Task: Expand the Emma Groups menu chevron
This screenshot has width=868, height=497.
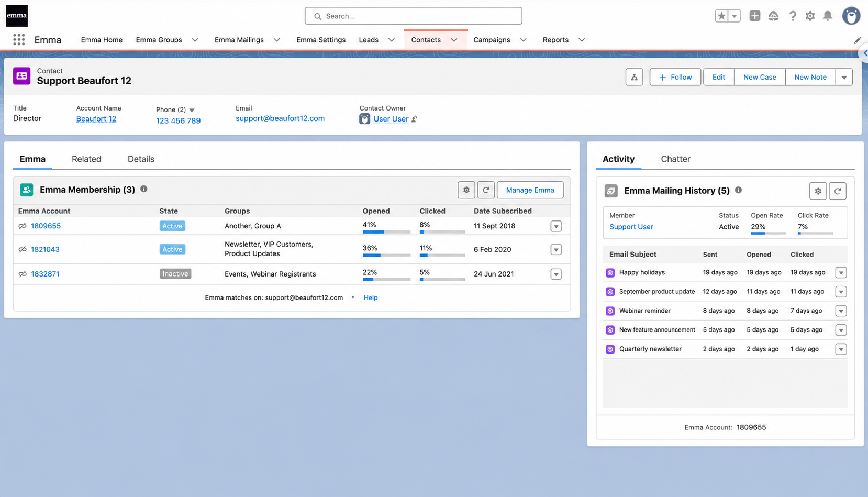Action: pos(195,40)
